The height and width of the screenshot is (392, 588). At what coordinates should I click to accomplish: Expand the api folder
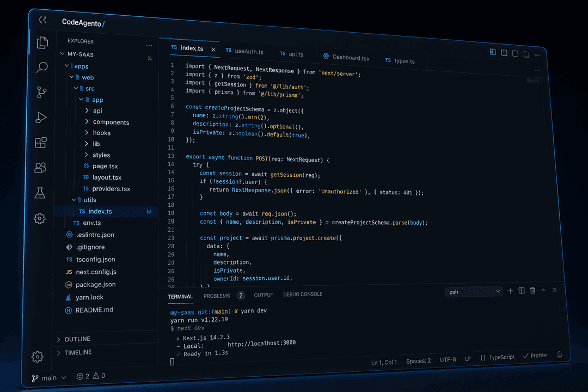87,111
